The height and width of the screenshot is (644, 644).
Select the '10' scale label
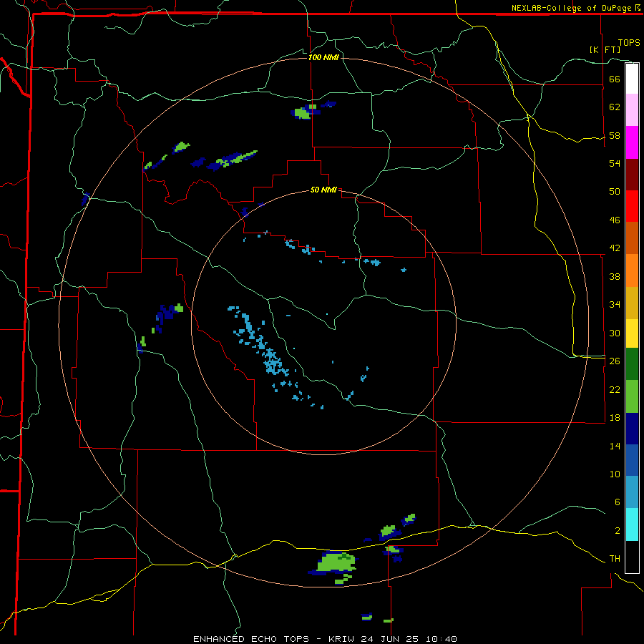coord(615,474)
